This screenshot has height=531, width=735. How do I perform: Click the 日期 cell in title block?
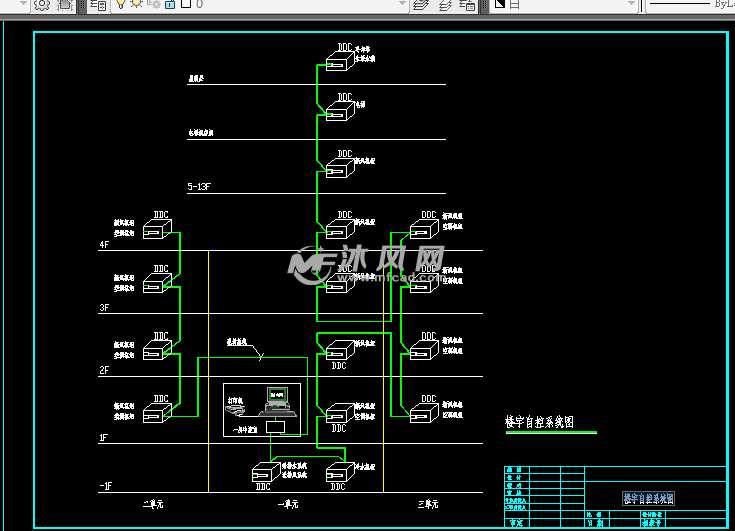coord(596,523)
